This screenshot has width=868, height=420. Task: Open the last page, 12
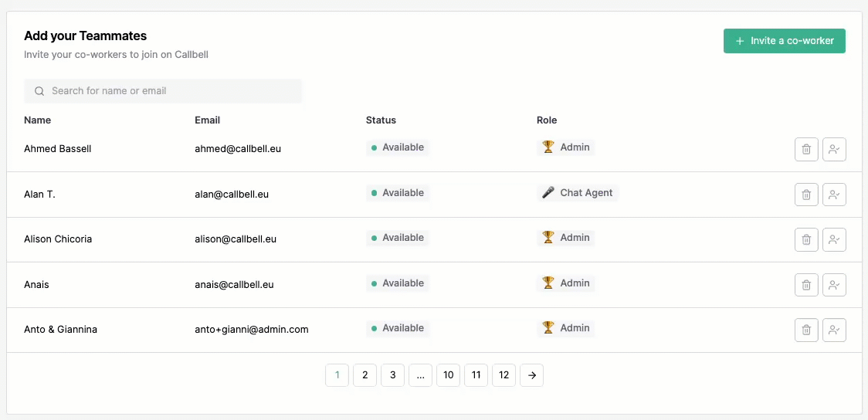click(x=504, y=375)
